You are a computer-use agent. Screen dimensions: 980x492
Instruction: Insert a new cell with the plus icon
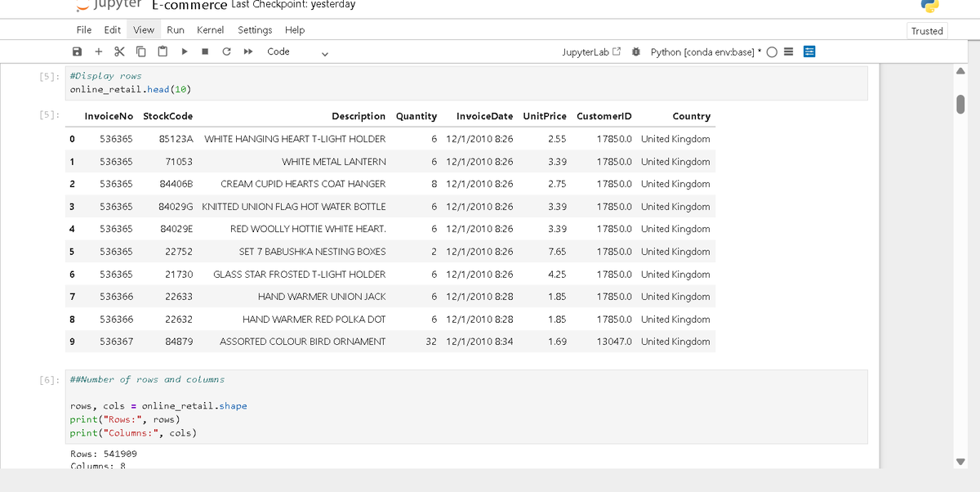point(98,51)
